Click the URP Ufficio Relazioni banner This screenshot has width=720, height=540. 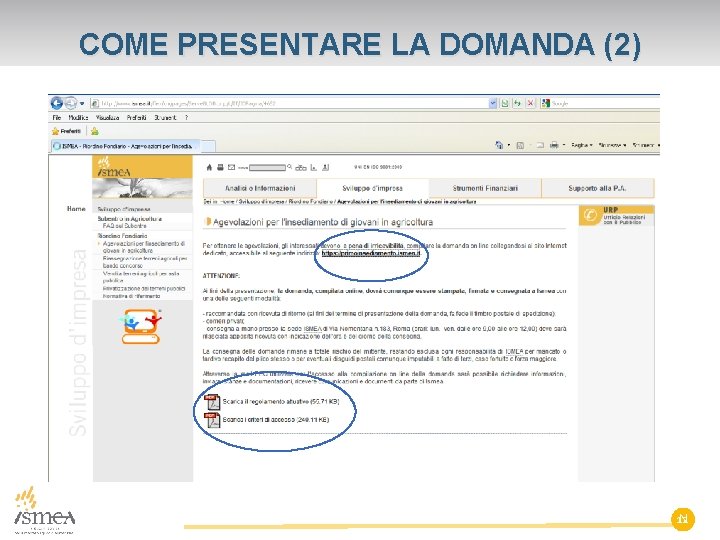click(x=616, y=216)
